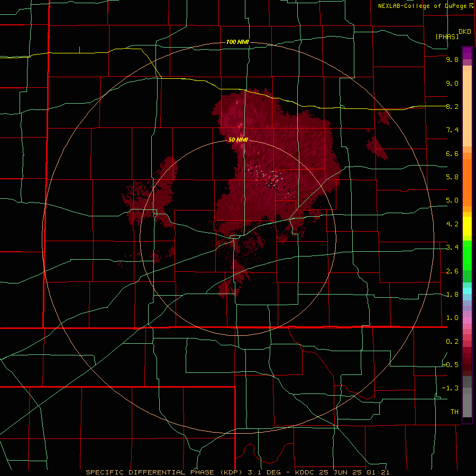Click the 0.2 scale value

point(452,342)
